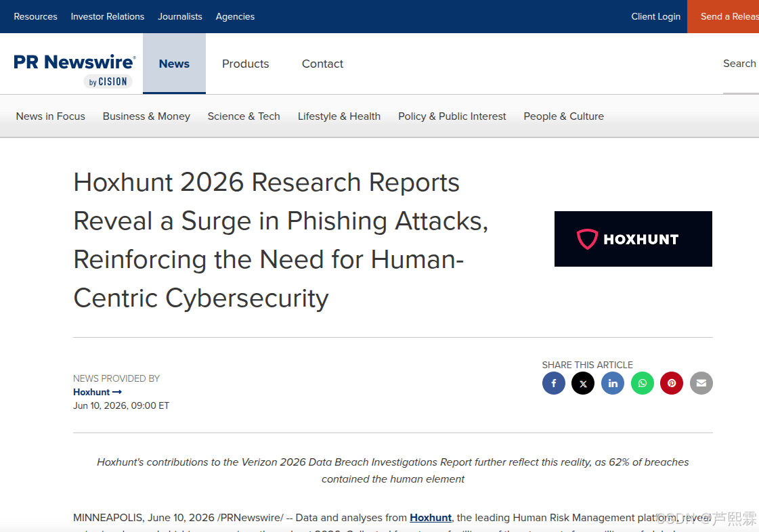Image resolution: width=759 pixels, height=532 pixels.
Task: Open the Hoxhunt logo image
Action: coord(633,239)
